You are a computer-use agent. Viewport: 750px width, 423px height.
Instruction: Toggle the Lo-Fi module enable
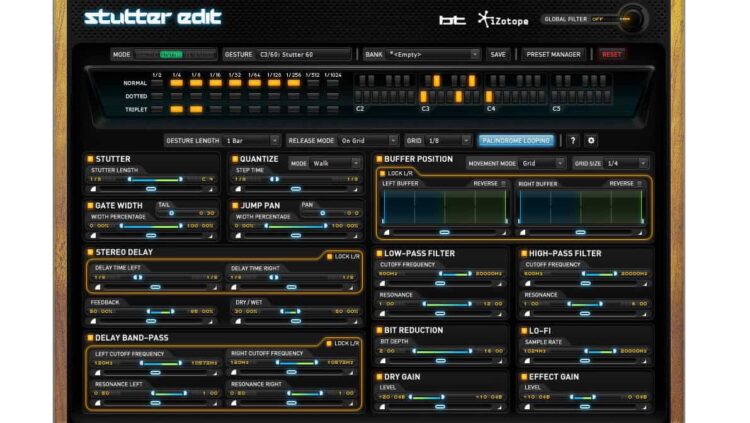[524, 331]
